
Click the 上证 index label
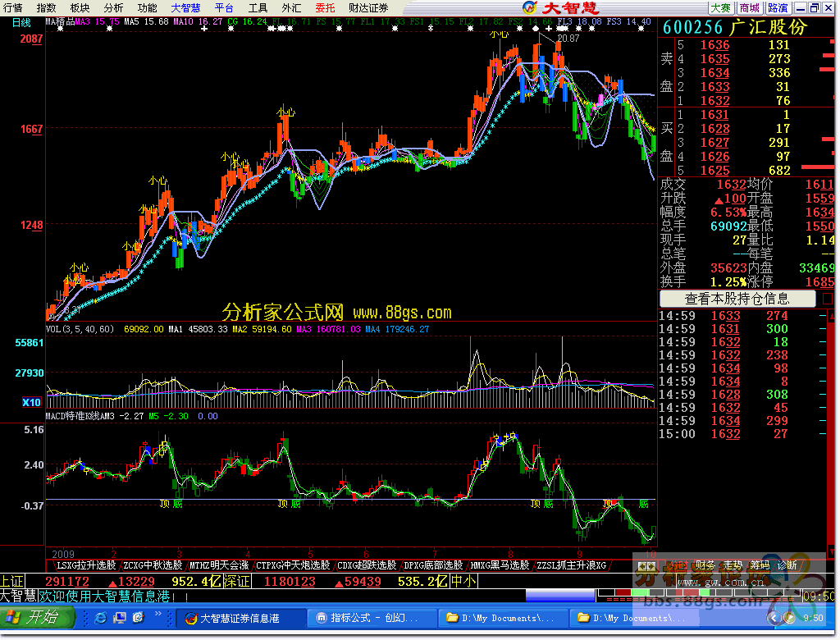click(11, 581)
